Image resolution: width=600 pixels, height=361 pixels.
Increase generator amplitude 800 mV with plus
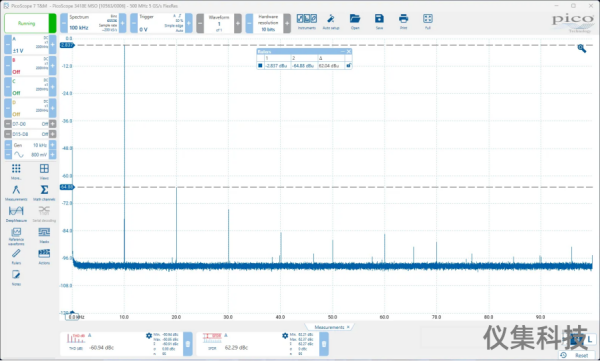click(52, 155)
